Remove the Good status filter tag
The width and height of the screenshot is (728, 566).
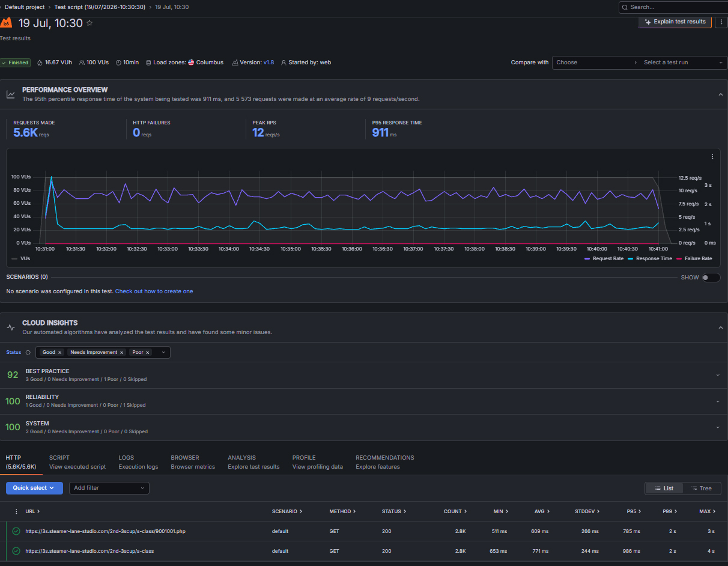point(60,353)
